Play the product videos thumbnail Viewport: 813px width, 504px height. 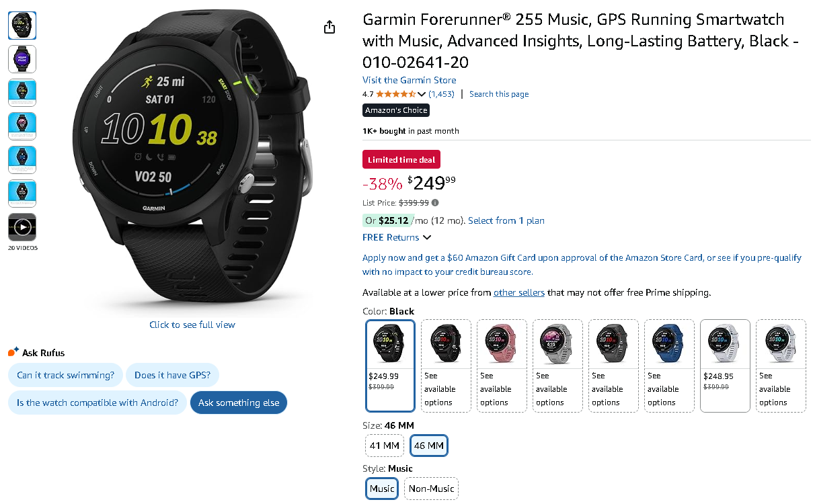tap(22, 227)
